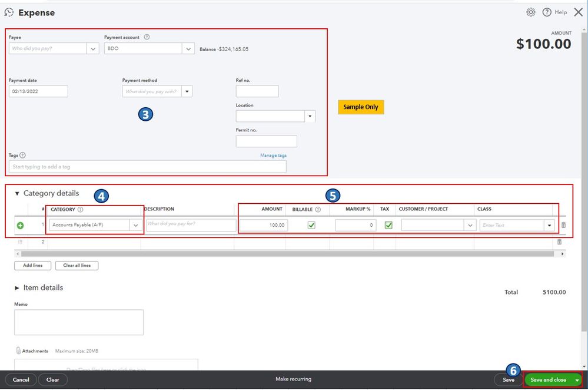The image size is (588, 390).
Task: Click the green add line plus icon
Action: 20,225
